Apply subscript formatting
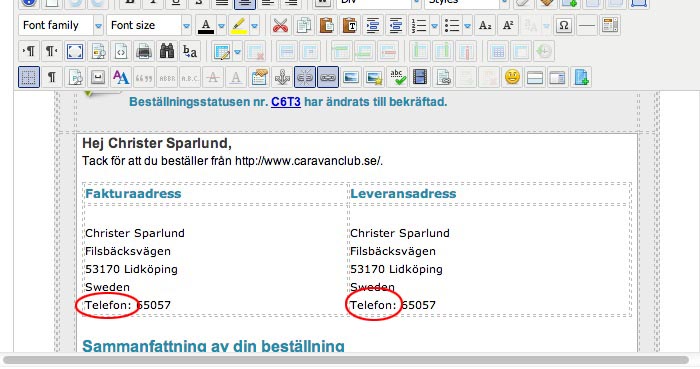This screenshot has width=700, height=369. point(485,25)
